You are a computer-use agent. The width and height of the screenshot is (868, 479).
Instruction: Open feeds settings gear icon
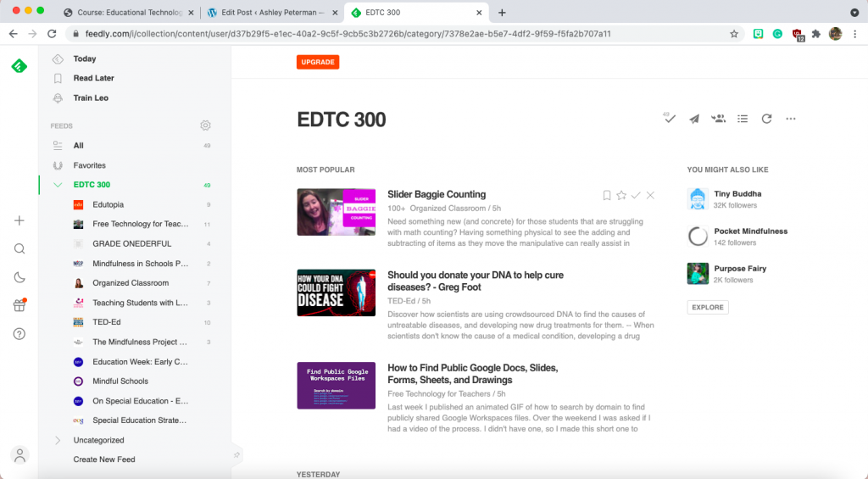[205, 125]
